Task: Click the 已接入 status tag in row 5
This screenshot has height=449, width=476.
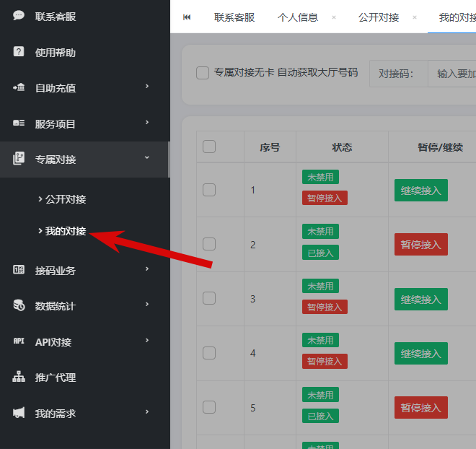Action: [x=320, y=416]
